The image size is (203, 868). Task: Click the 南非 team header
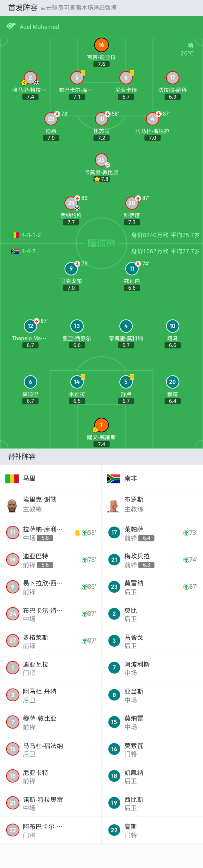(130, 478)
